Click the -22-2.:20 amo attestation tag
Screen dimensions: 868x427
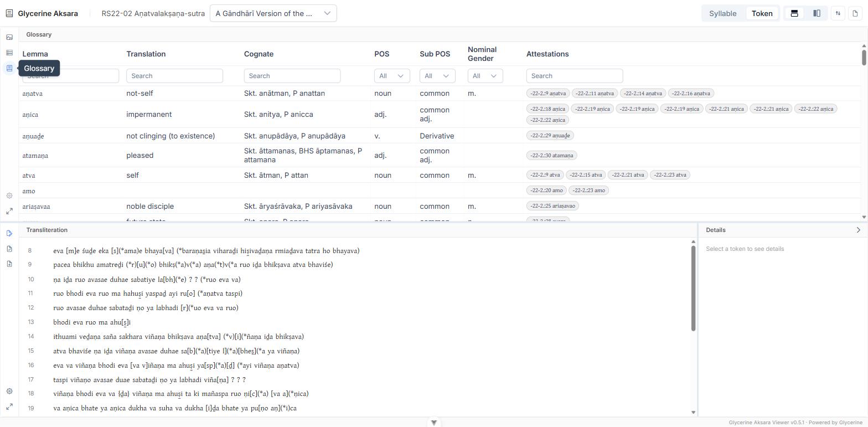point(546,190)
